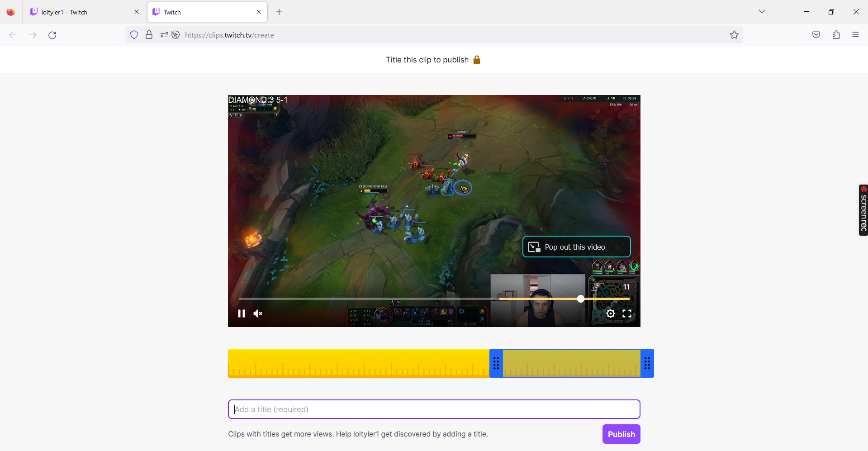
Task: Restore down the Firefox window
Action: 831,12
